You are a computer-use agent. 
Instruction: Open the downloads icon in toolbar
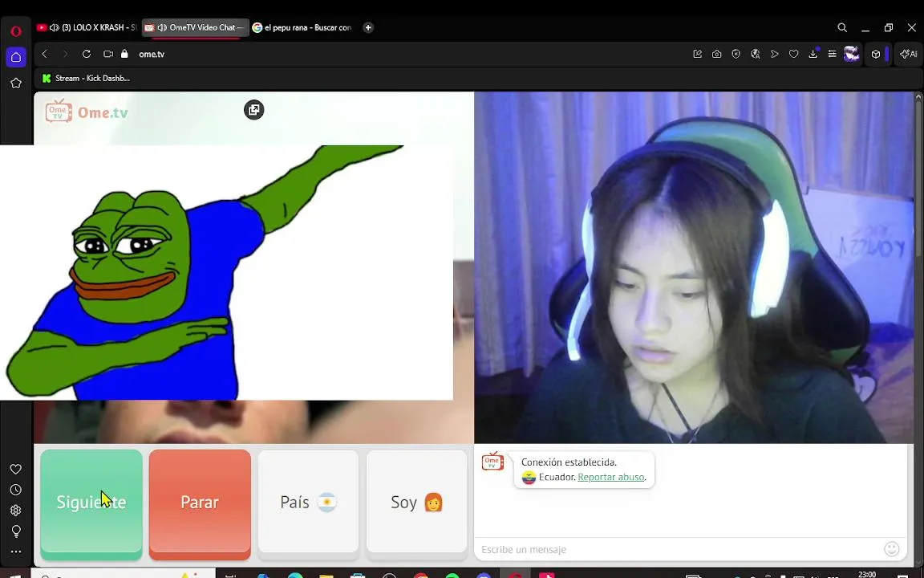click(813, 54)
